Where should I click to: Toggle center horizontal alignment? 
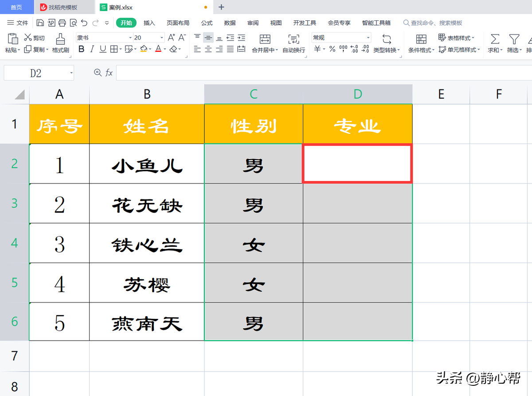tap(208, 49)
